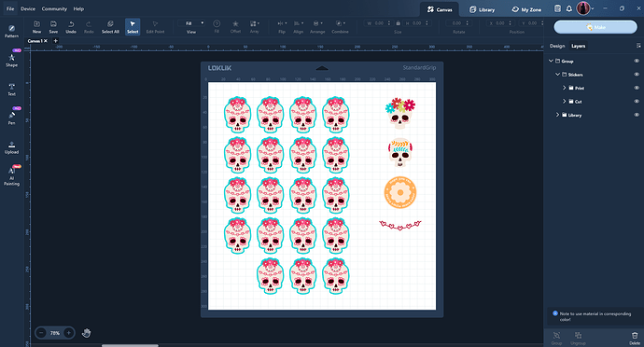Activate the hand pan tool
644x347 pixels.
[x=86, y=333]
